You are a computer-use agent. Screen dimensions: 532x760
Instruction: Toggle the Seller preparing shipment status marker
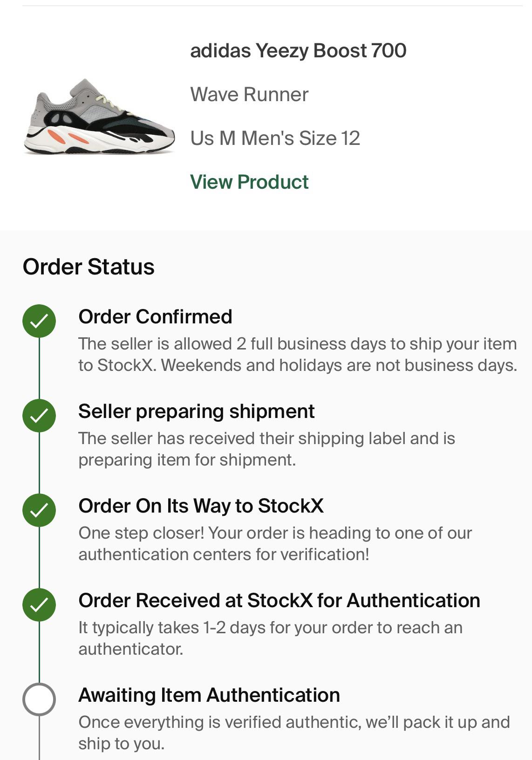coord(40,415)
